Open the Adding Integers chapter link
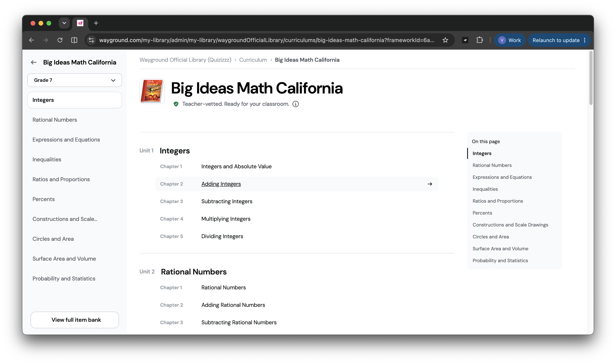Screen dimensions: 616x364 tap(221, 184)
